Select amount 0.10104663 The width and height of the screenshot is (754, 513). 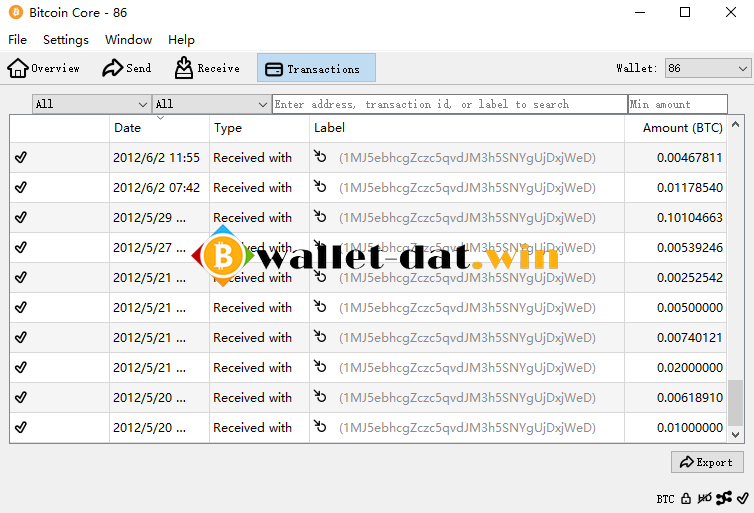click(x=690, y=218)
